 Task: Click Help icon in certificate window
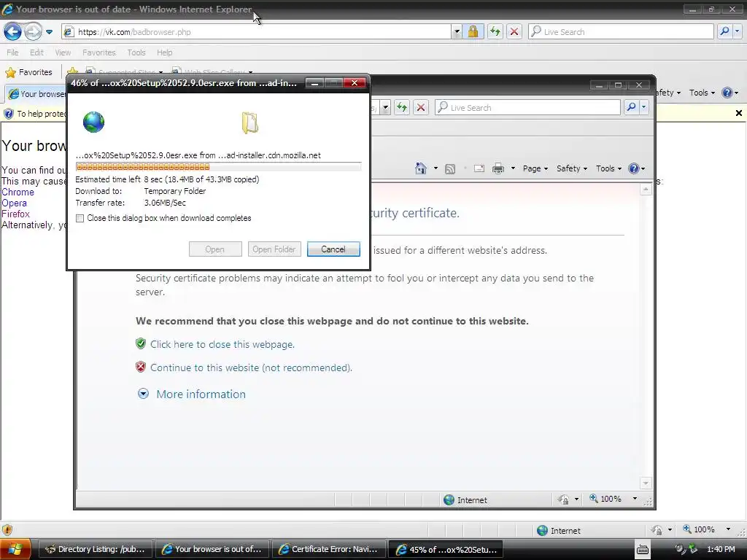click(634, 168)
